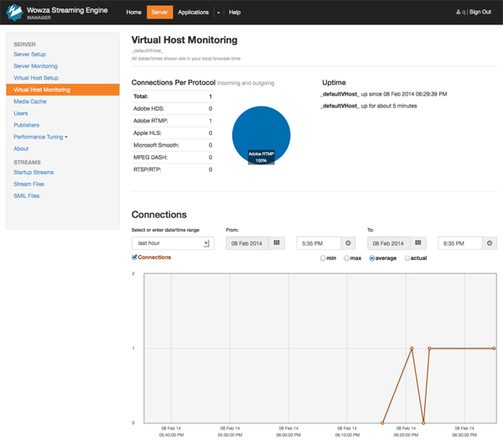Choose the actual radio button
Image resolution: width=503 pixels, height=448 pixels.
pyautogui.click(x=407, y=258)
